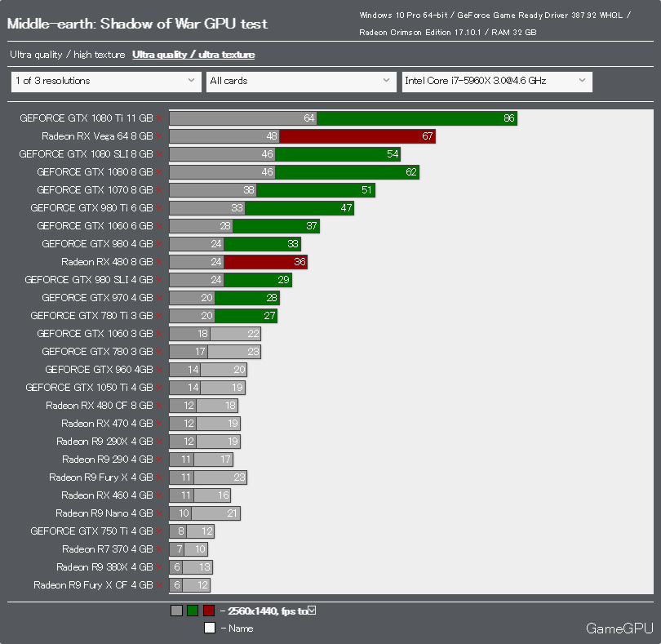661x644 pixels.
Task: Remove GEFORCE GTX 1070 8 GB entry
Action: coord(159,190)
